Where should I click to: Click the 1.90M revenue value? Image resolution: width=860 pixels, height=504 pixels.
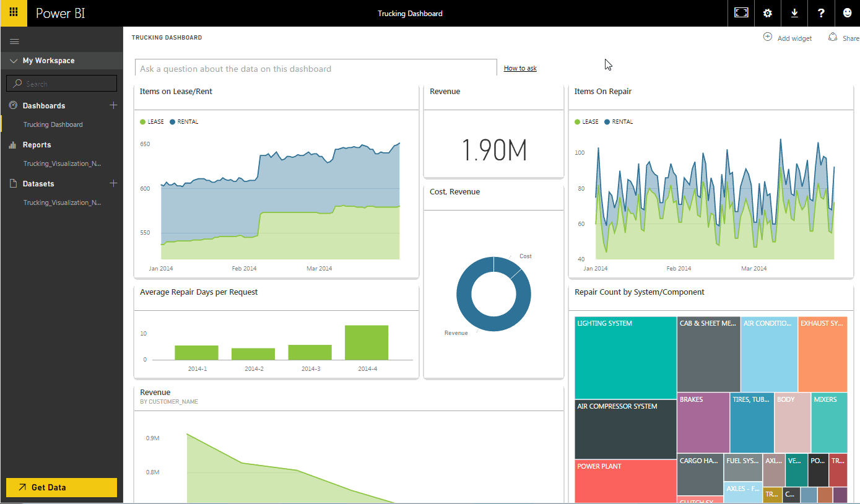(494, 150)
